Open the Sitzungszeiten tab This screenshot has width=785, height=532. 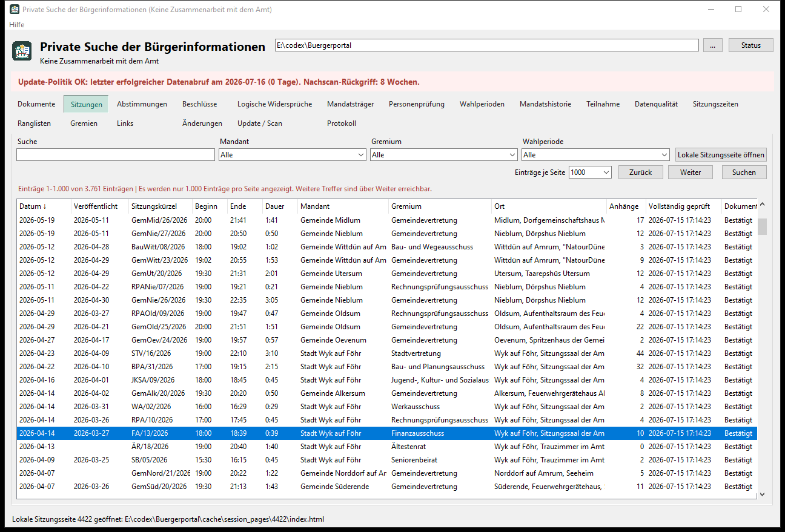[715, 104]
